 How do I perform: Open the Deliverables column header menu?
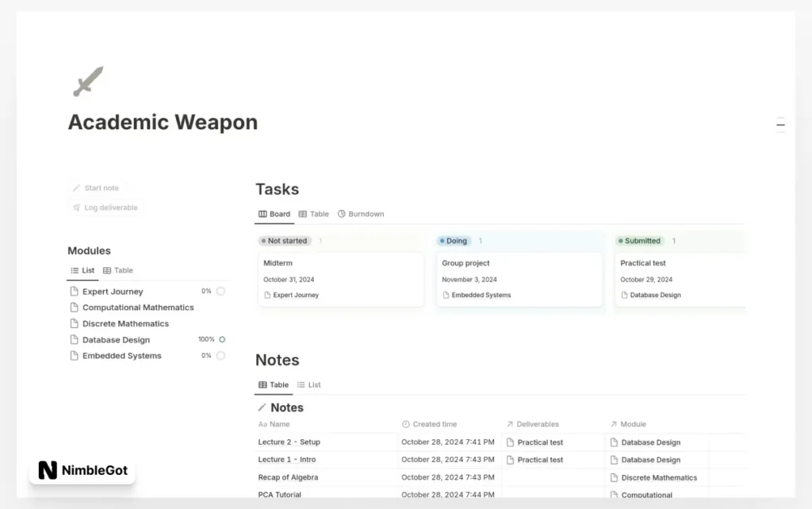click(x=553, y=424)
